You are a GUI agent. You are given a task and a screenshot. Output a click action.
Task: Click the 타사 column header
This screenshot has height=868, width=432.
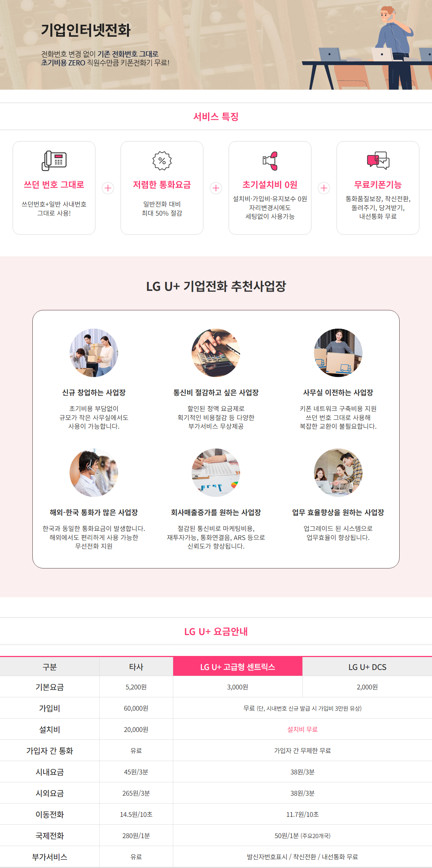(x=136, y=667)
